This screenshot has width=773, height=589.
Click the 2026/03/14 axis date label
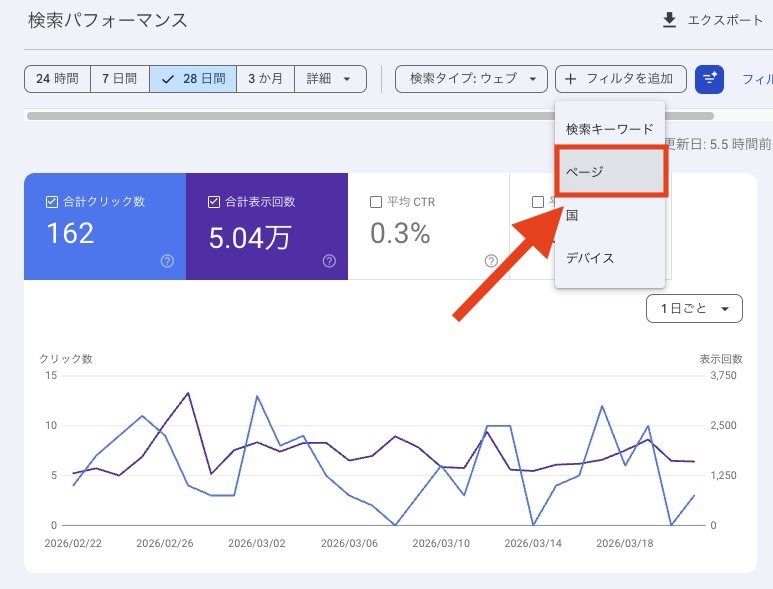point(533,543)
